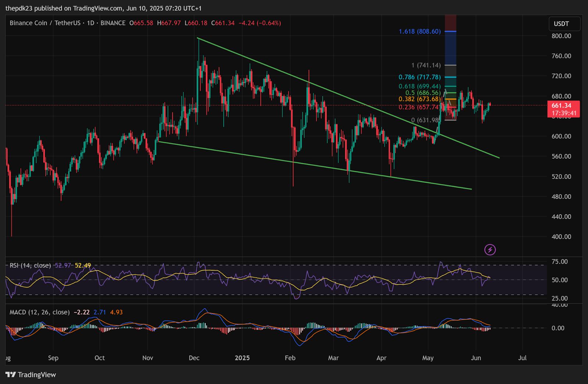Select the 0.236 (657.74) Fibonacci label
The image size is (588, 384).
pos(419,107)
